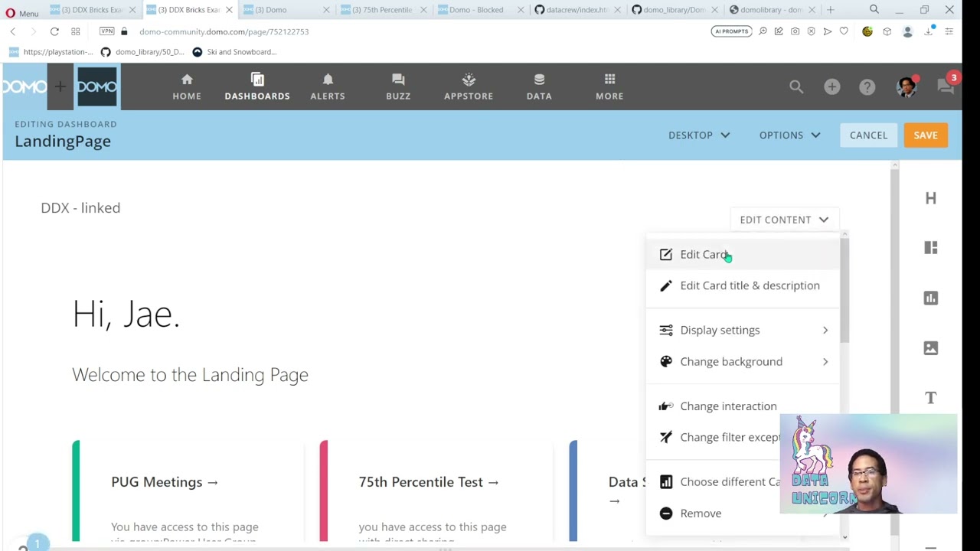Switch to the 75th Percentile browser tab

[x=381, y=10]
